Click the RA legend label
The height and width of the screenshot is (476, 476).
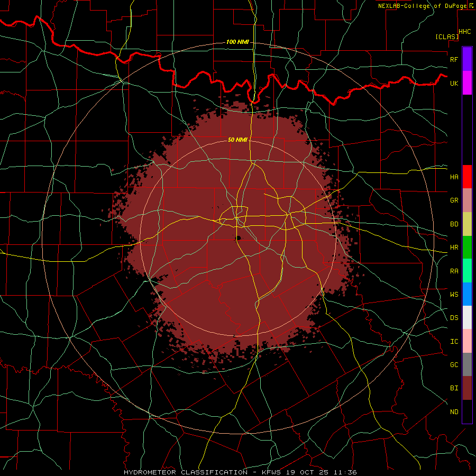coord(454,271)
